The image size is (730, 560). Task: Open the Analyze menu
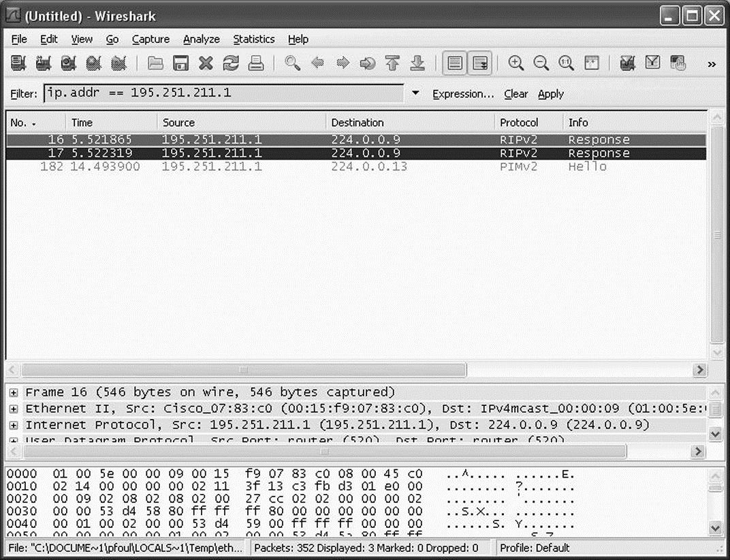point(202,39)
